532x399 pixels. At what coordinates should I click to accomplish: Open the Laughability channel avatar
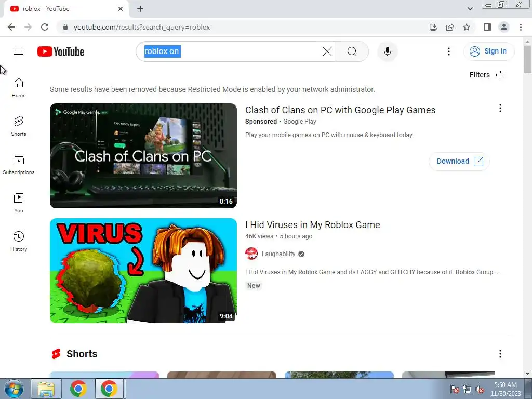tap(251, 254)
